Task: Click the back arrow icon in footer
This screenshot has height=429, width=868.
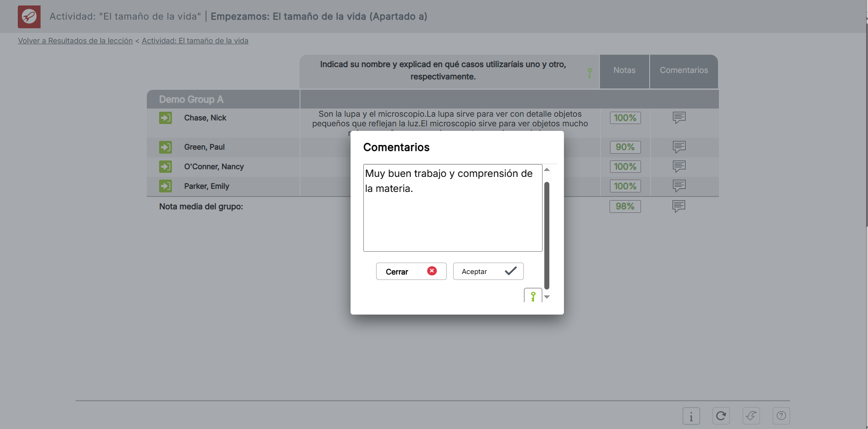Action: 751,416
